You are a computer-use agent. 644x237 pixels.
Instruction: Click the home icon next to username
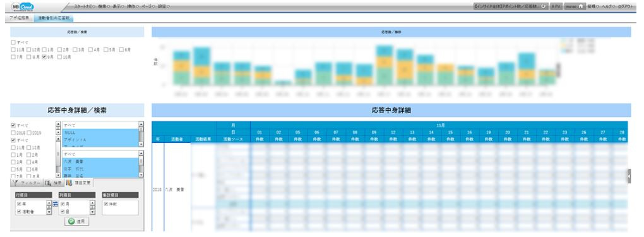tap(580, 6)
